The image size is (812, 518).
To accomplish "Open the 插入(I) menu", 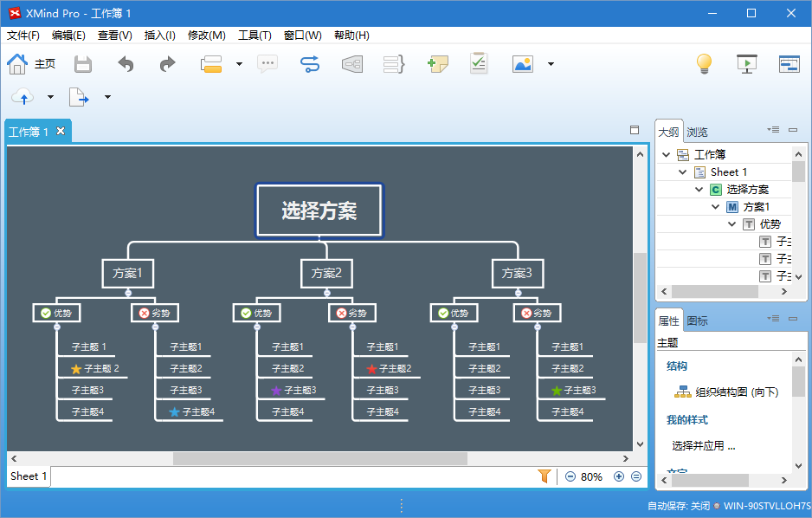I will coord(159,36).
